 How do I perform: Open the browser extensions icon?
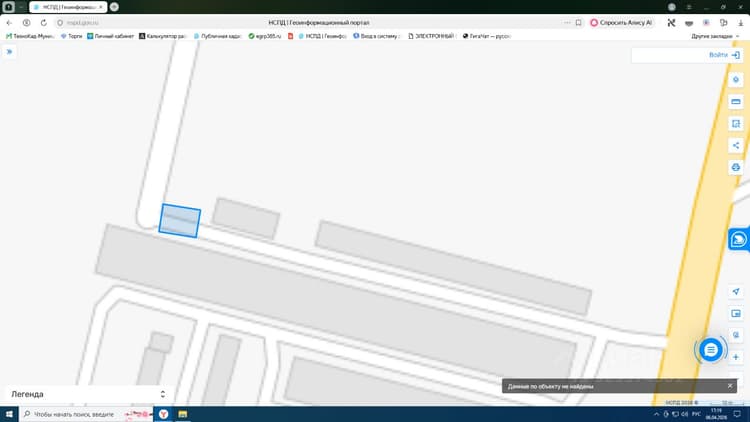pos(723,22)
